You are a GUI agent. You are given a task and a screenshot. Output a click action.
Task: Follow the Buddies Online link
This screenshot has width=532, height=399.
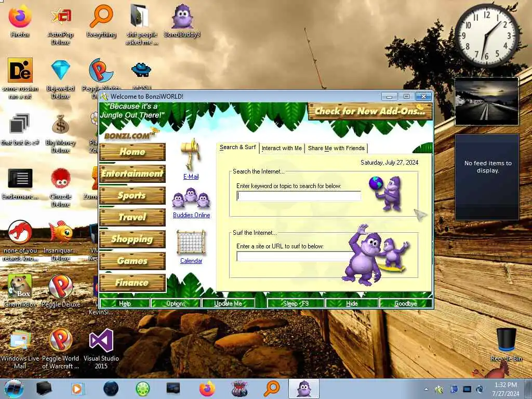coord(191,215)
